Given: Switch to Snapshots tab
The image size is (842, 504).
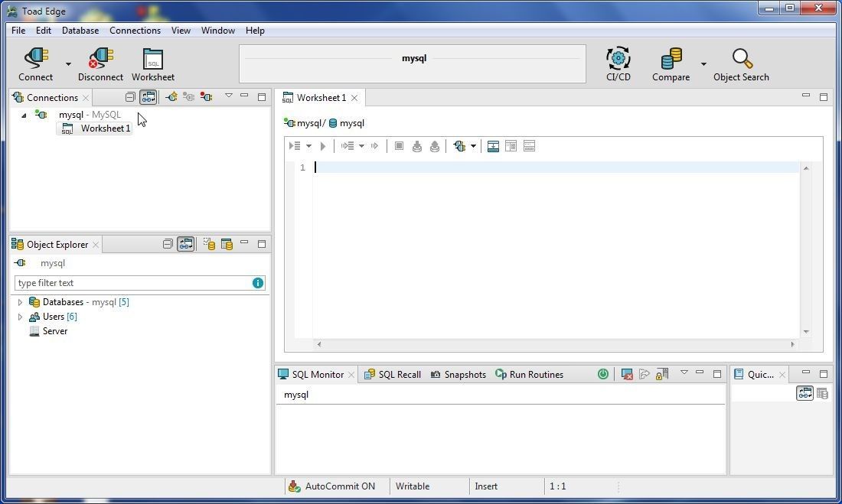Looking at the screenshot, I should (458, 375).
